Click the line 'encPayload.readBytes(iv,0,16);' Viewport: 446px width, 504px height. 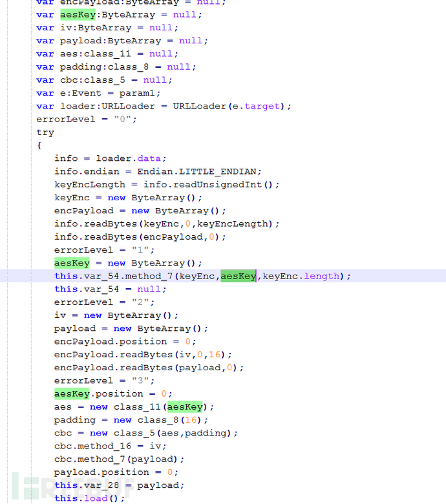tap(143, 355)
